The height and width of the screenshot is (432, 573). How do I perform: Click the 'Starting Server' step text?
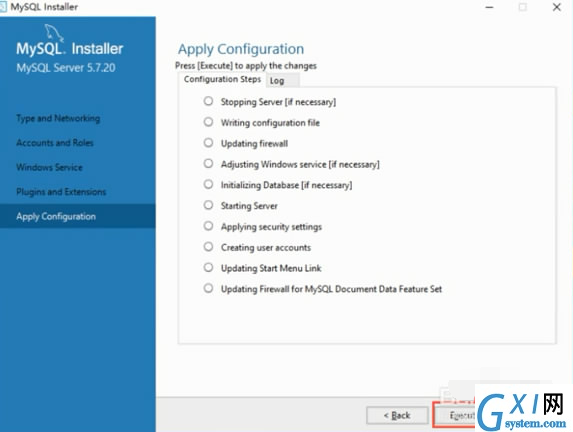click(x=249, y=206)
